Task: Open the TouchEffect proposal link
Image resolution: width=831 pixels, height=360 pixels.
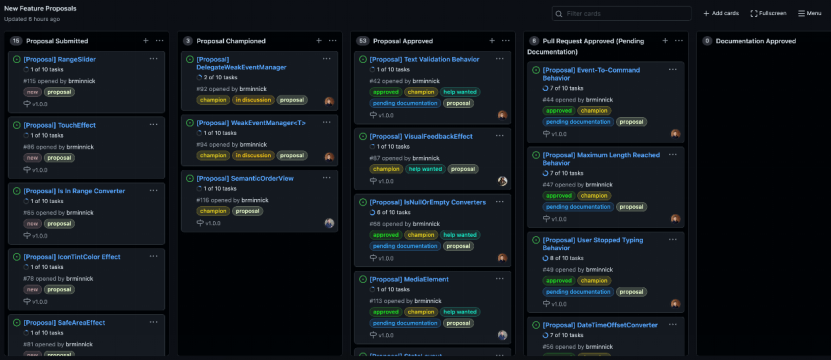Action: pos(59,125)
